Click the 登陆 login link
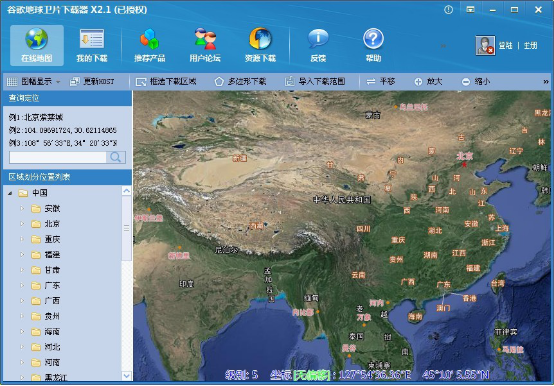Viewport: 554px width, 386px height. click(x=505, y=46)
